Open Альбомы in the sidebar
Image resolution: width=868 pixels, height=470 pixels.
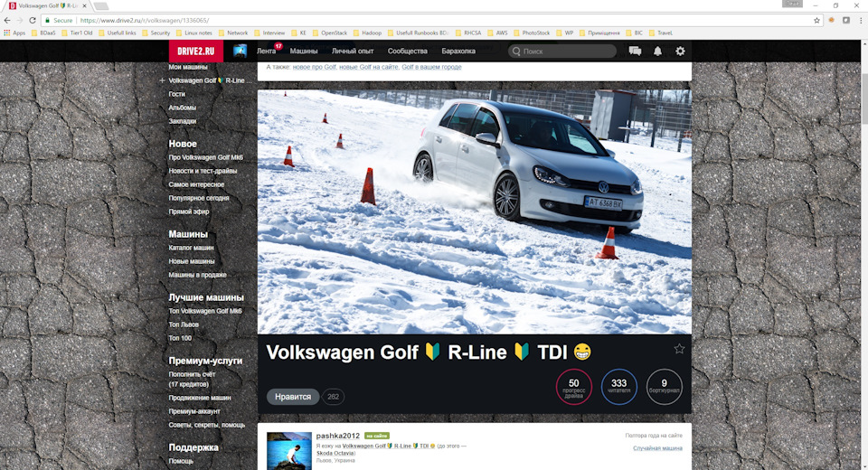pyautogui.click(x=182, y=108)
